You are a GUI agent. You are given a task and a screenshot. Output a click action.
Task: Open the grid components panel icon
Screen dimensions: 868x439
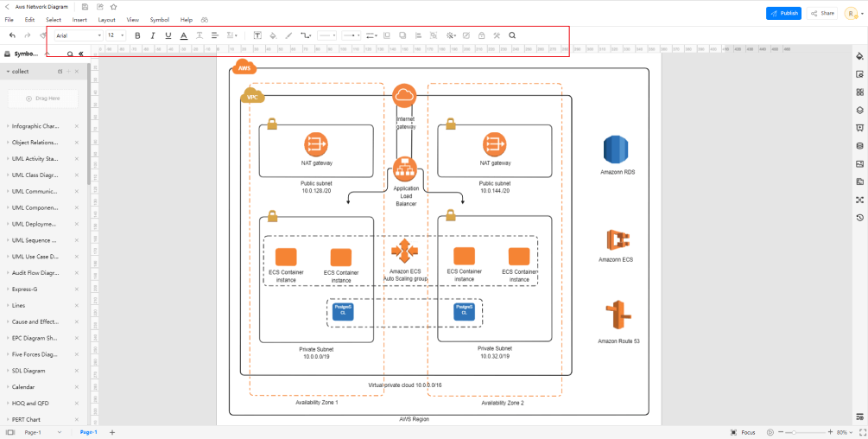pos(859,92)
